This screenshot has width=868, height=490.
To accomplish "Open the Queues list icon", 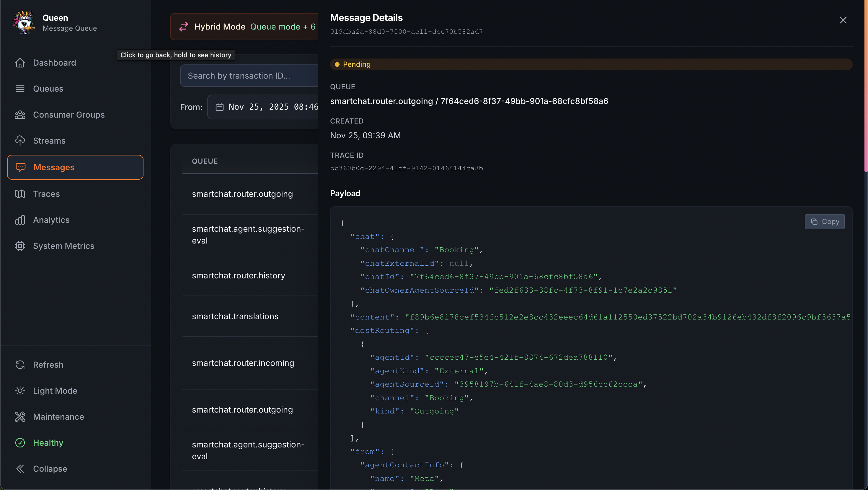I will click(x=20, y=89).
